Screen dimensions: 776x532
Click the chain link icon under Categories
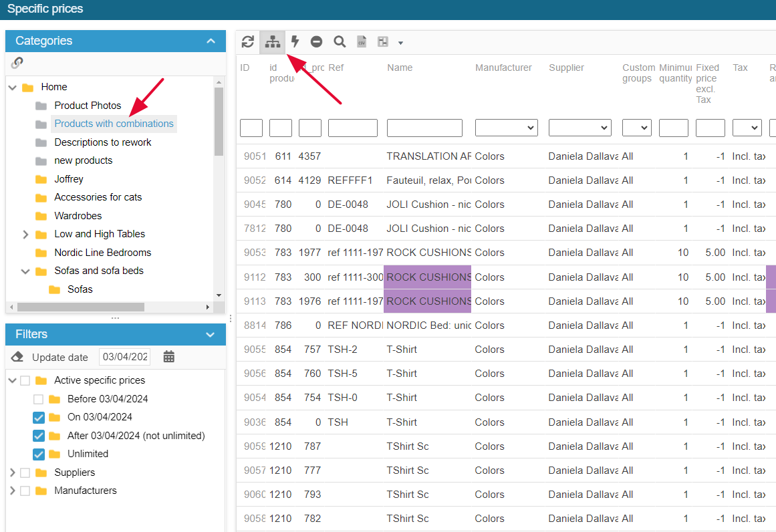pos(17,63)
